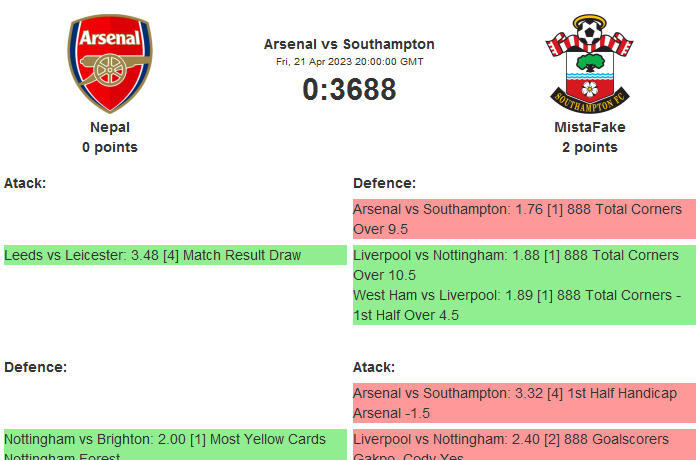The width and height of the screenshot is (700, 460).
Task: Click the Southampton FC club crest
Action: (589, 63)
